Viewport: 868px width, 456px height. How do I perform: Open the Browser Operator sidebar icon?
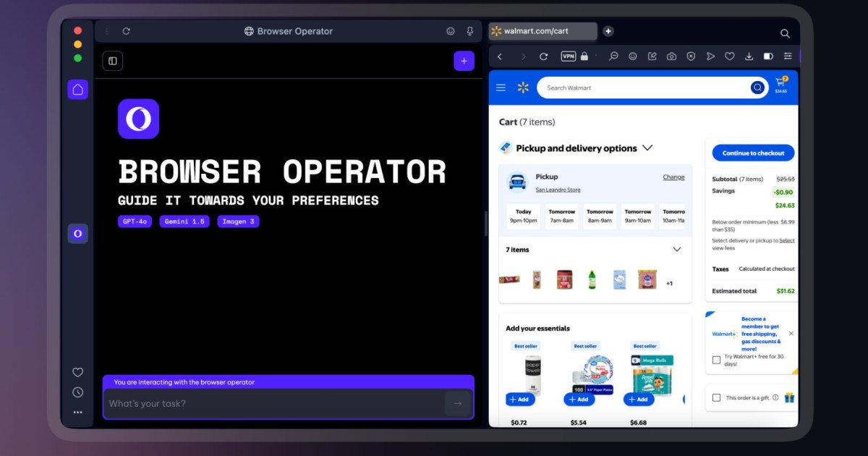tap(77, 234)
